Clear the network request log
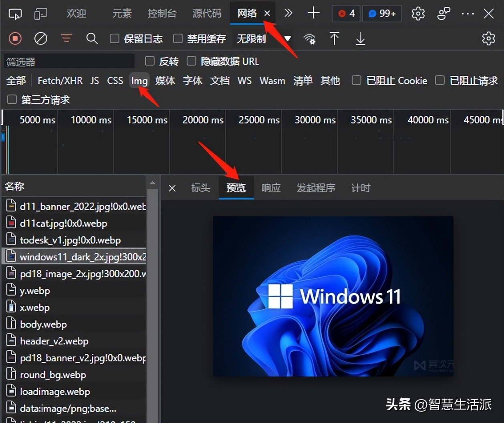The image size is (504, 423). point(40,38)
